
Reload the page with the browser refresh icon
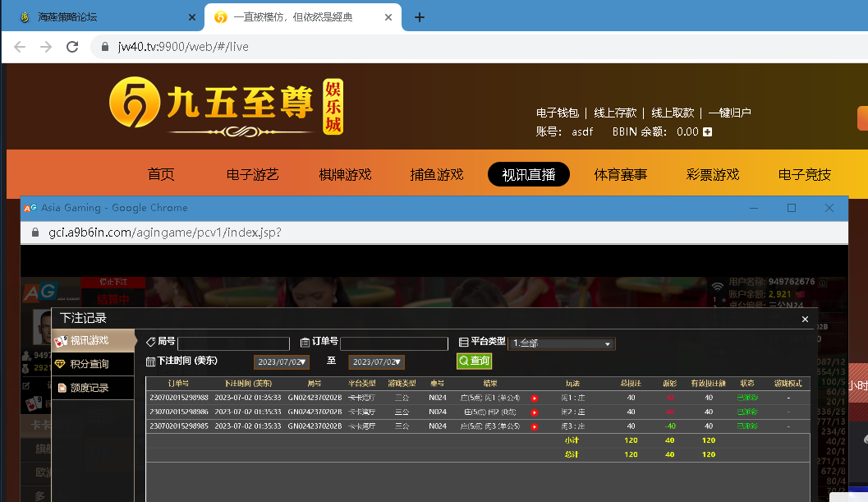point(72,47)
